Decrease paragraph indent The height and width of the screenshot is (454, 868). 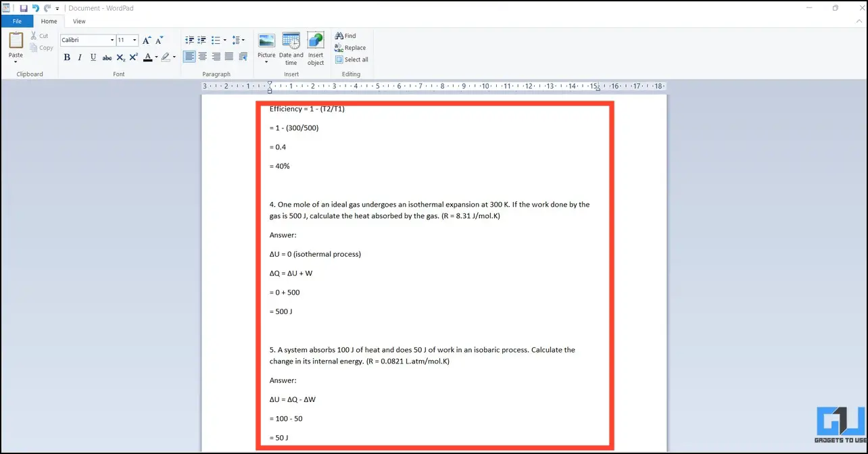point(190,40)
